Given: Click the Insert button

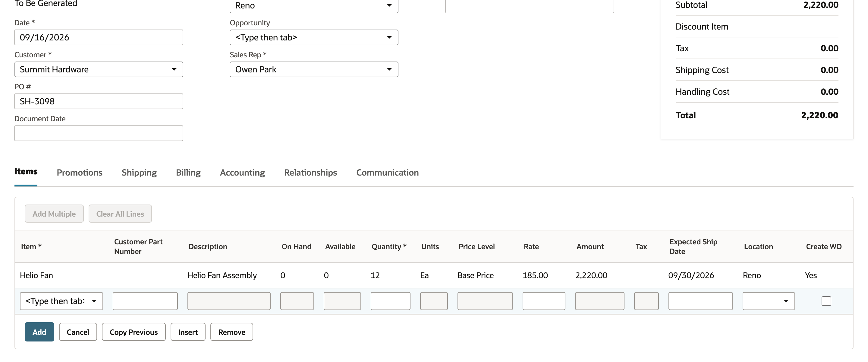Looking at the screenshot, I should click(188, 332).
